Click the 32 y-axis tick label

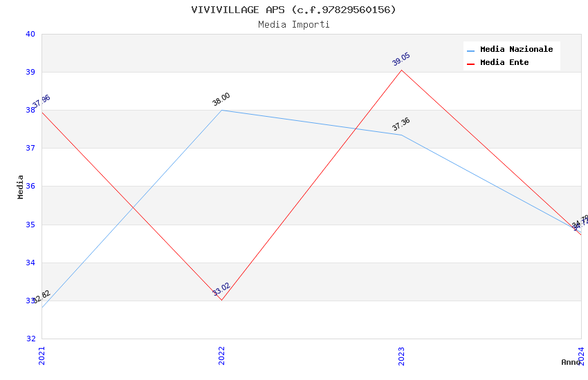pos(30,339)
